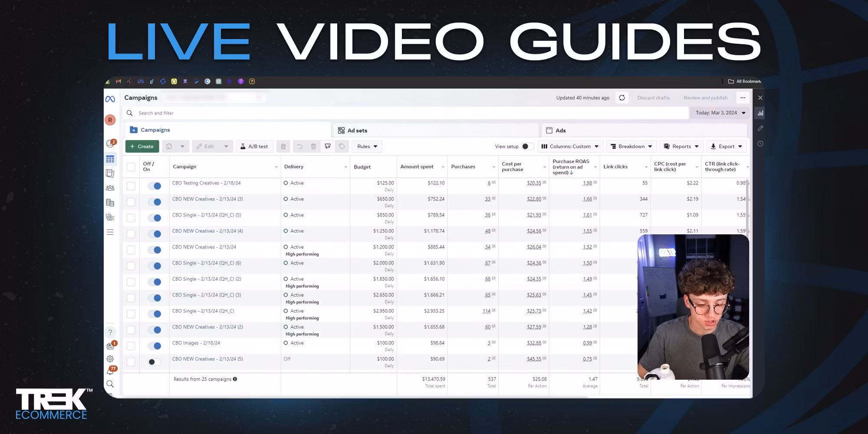This screenshot has width=868, height=434.
Task: Click the green Create button
Action: click(x=142, y=147)
